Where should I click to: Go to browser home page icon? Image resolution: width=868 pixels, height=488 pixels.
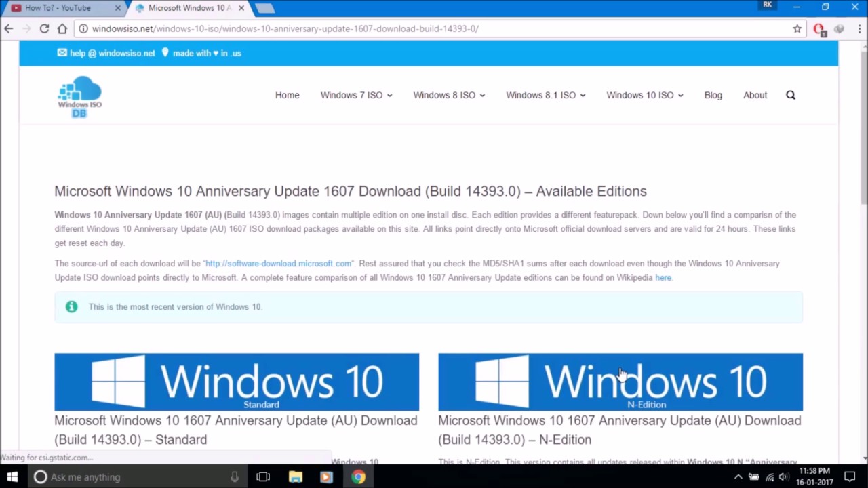[x=62, y=28]
